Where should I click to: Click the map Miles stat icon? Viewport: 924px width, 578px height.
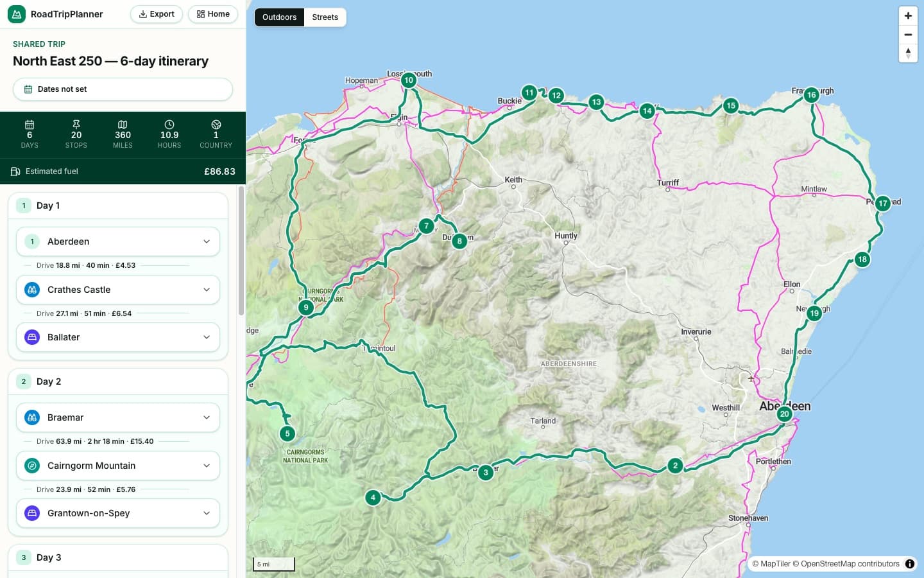point(123,124)
